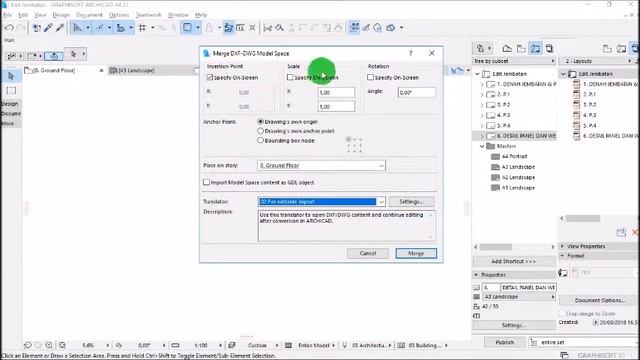This screenshot has width=640, height=360.
Task: Click the magnifier find-and-select icon
Action: (x=279, y=28)
